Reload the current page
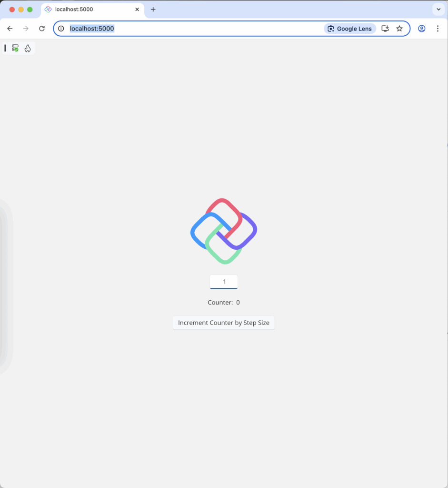The width and height of the screenshot is (448, 488). (42, 29)
